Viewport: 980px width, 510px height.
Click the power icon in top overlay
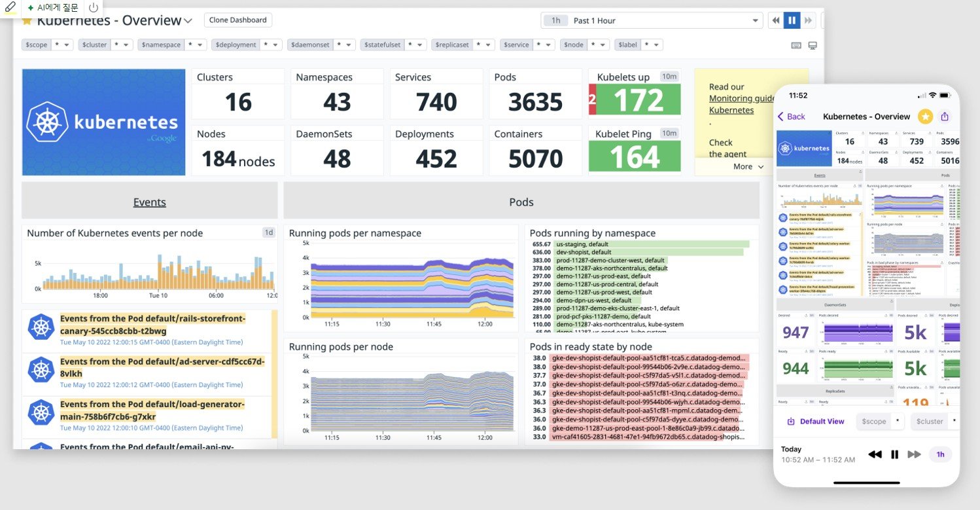[94, 8]
